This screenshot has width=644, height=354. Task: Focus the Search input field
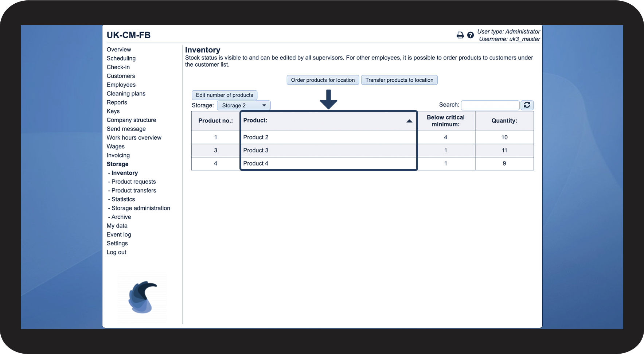point(490,105)
